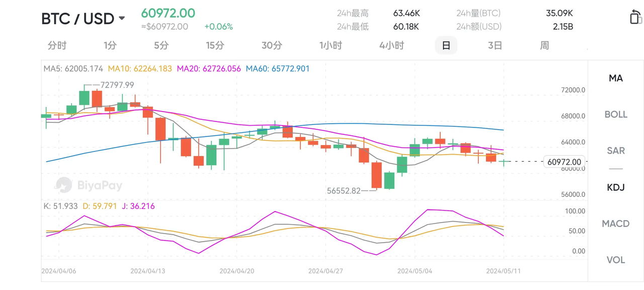644x290 pixels.
Task: Click the 100.00 KDJ axis label
Action: click(575, 211)
